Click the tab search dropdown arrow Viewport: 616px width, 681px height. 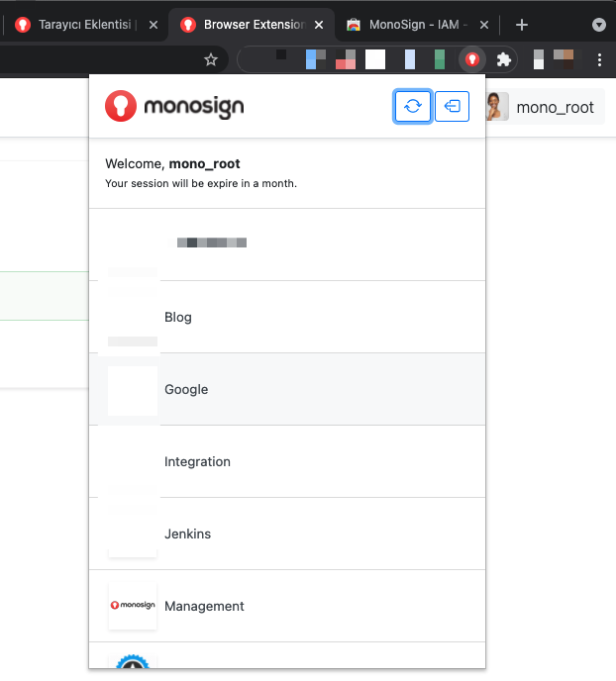[598, 25]
